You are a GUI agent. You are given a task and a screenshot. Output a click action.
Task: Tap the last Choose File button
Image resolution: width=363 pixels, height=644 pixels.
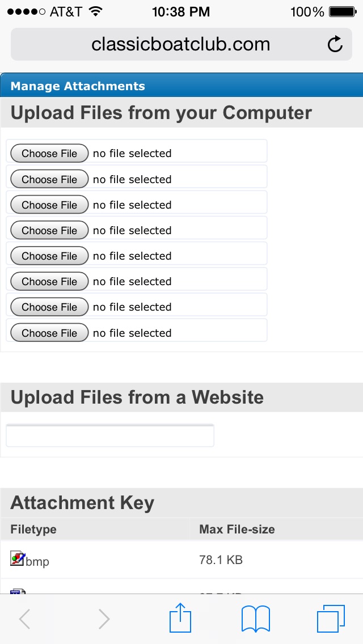tap(49, 333)
